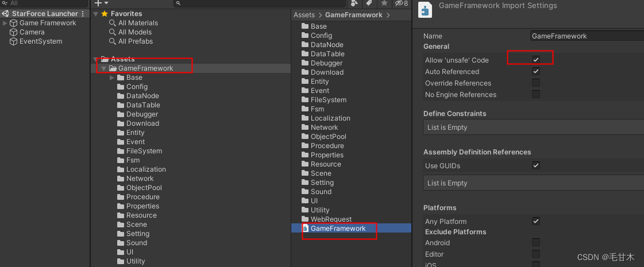Select Utility folder in the tree
The image size is (644, 267).
point(136,261)
